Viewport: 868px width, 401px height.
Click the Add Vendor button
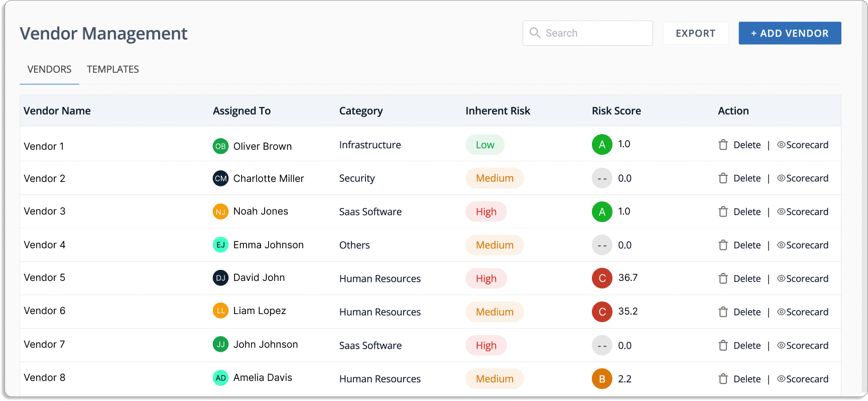click(790, 33)
